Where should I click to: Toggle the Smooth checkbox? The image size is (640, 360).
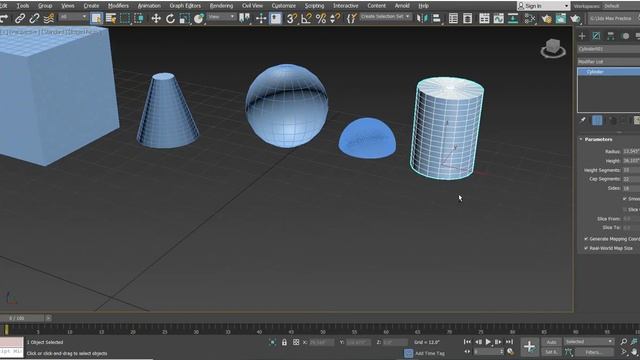[625, 199]
